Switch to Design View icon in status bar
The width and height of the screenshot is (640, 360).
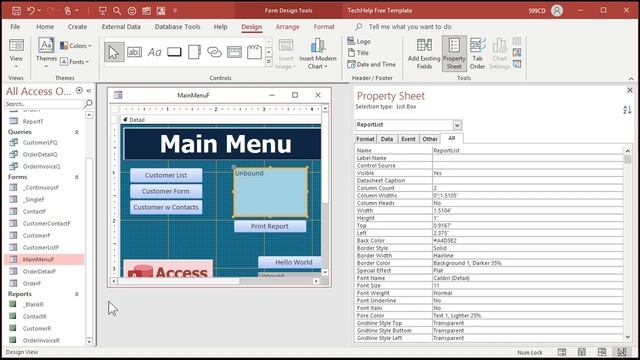621,352
